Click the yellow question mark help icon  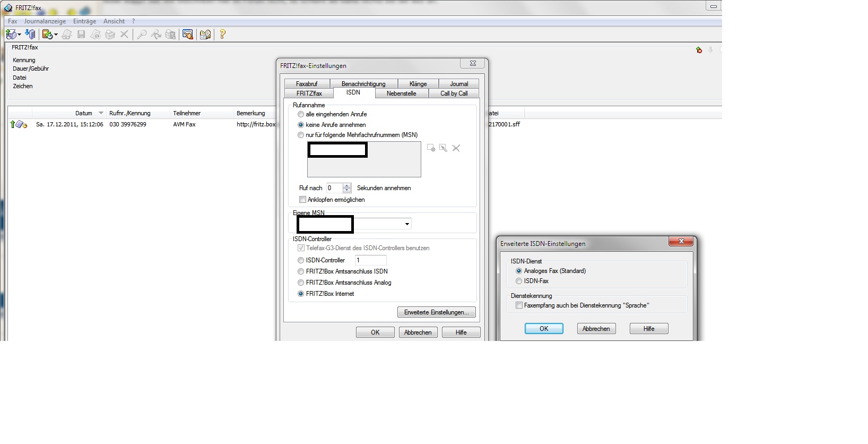click(222, 35)
